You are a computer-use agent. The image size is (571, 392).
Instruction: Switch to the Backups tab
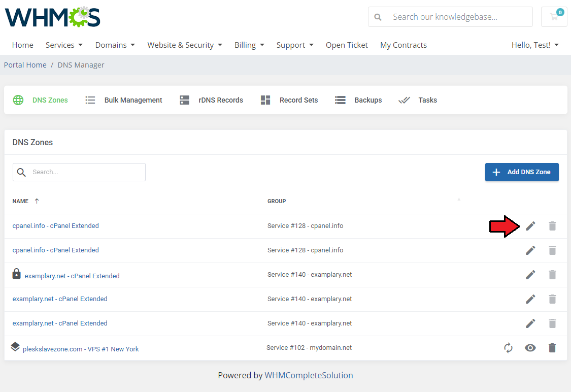point(368,100)
